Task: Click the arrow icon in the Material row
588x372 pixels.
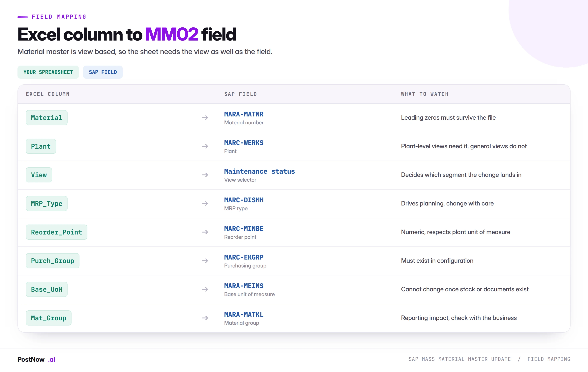Action: click(x=205, y=118)
